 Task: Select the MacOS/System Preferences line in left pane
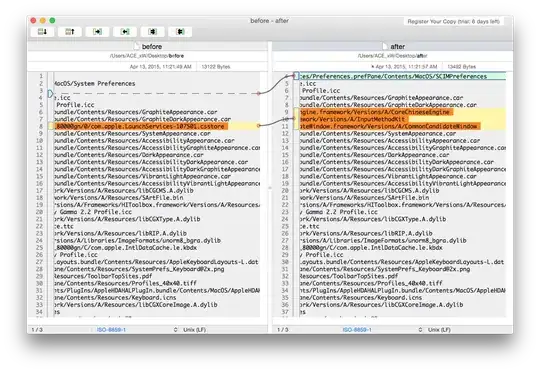(95, 83)
